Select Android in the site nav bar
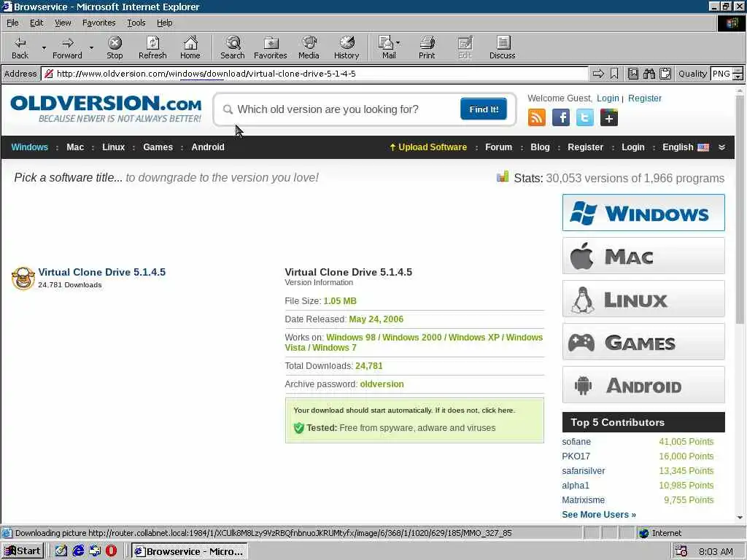Viewport: 747px width, 560px height. click(x=208, y=147)
